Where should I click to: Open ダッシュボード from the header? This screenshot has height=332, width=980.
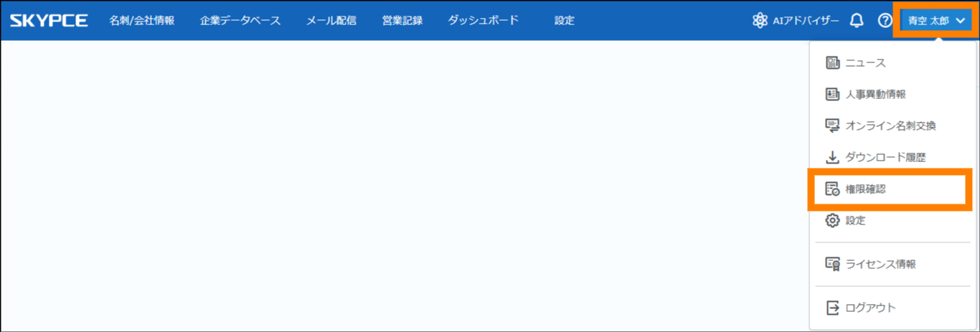483,20
